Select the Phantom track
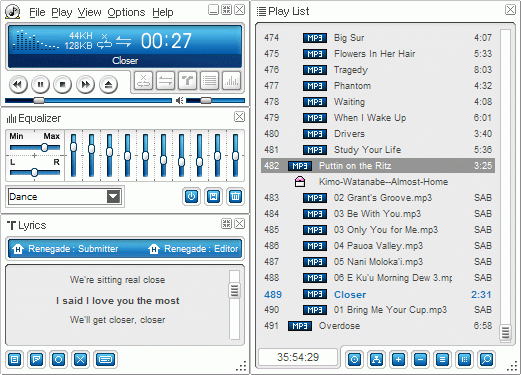The height and width of the screenshot is (375, 521). [378, 86]
